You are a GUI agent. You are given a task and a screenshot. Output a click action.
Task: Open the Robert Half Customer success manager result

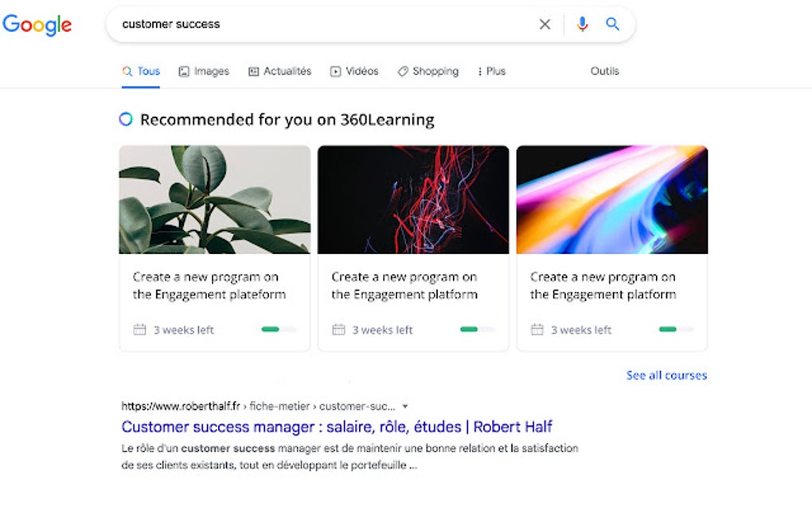[x=337, y=427]
